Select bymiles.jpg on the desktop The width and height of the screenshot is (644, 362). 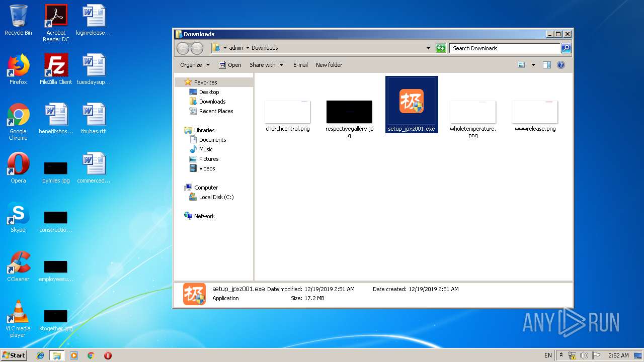(56, 172)
